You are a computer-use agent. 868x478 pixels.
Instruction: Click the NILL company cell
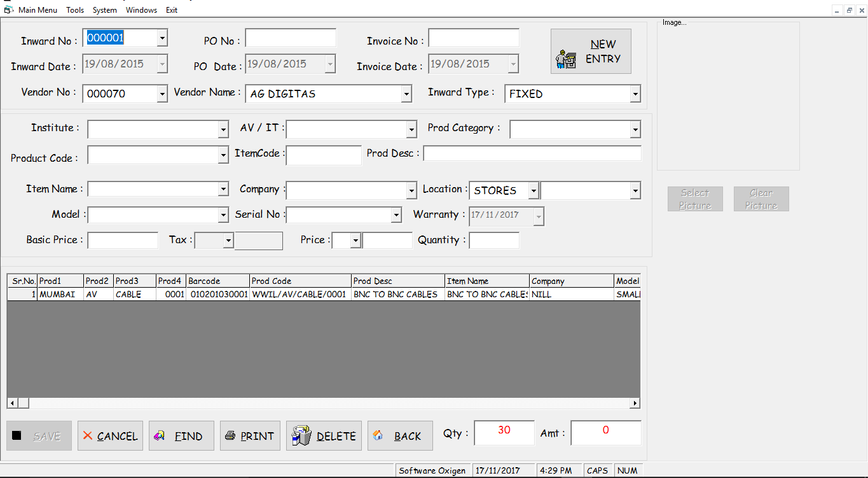[x=572, y=295]
